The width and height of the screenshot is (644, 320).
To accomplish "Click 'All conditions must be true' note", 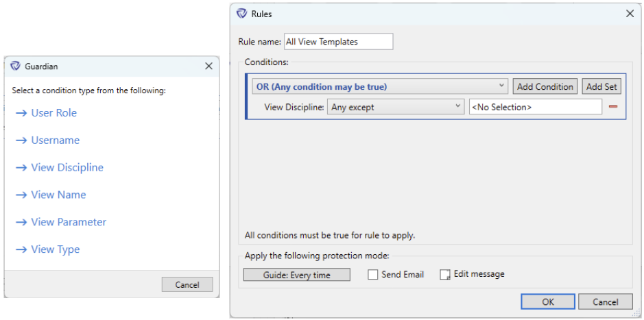I will click(330, 236).
